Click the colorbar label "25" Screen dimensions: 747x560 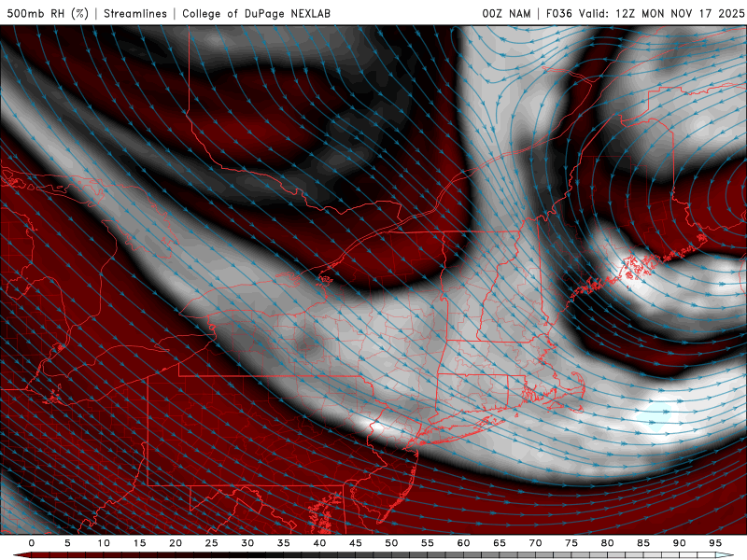coord(212,543)
